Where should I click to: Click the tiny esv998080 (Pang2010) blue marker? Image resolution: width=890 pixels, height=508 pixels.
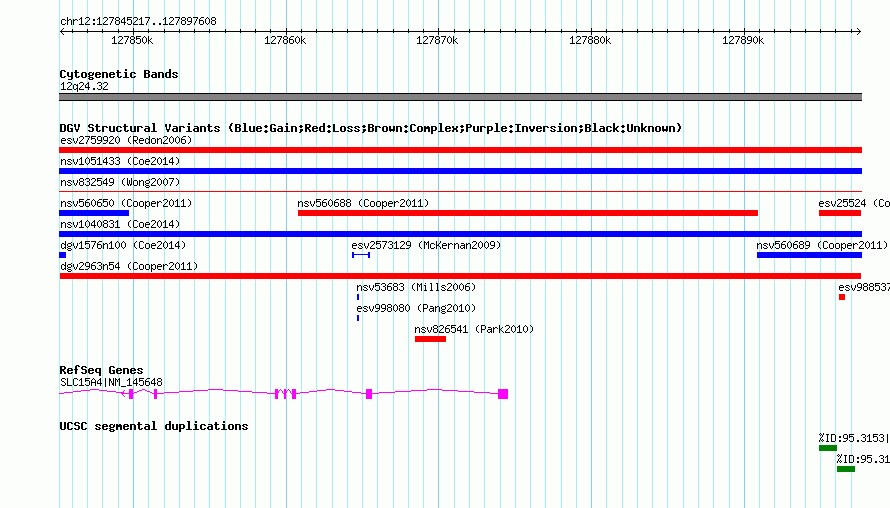[x=358, y=318]
